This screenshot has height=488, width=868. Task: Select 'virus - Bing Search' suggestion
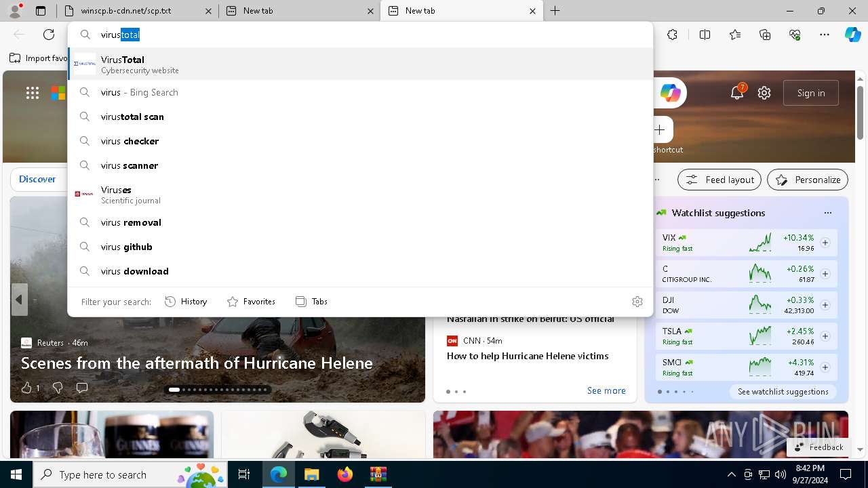[360, 92]
